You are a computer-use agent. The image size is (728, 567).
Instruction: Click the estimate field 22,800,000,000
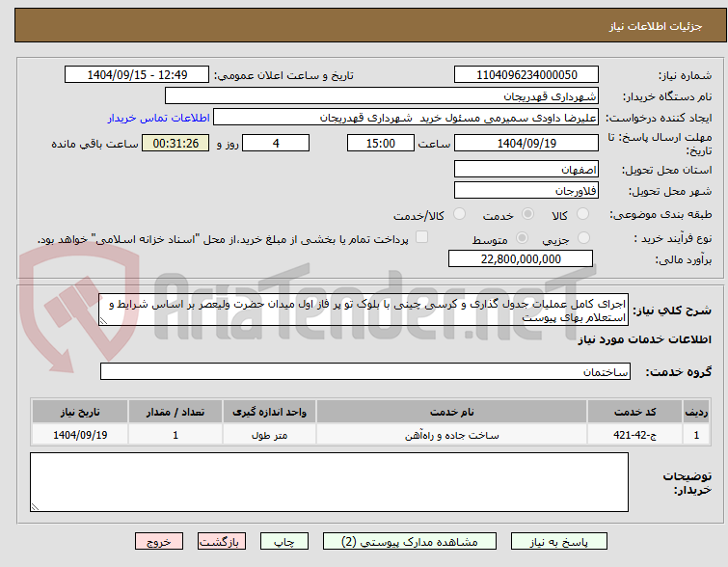pyautogui.click(x=521, y=258)
